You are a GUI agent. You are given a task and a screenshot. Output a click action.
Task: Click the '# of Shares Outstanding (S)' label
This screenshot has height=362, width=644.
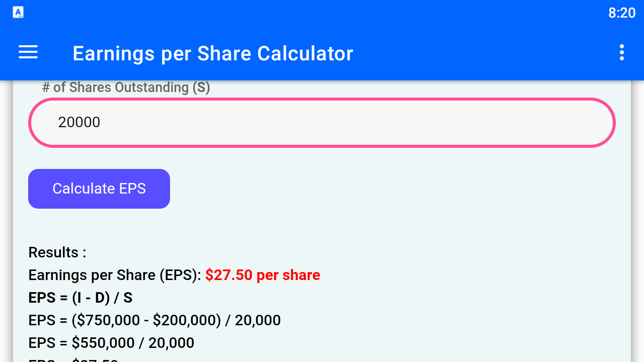tap(126, 87)
